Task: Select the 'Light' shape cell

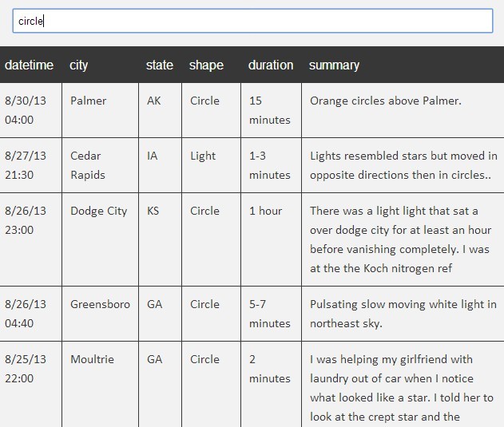Action: point(203,156)
